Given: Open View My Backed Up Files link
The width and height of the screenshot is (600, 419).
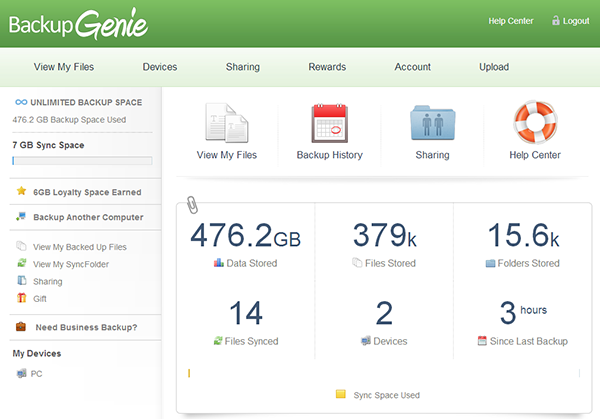Looking at the screenshot, I should click(x=80, y=247).
